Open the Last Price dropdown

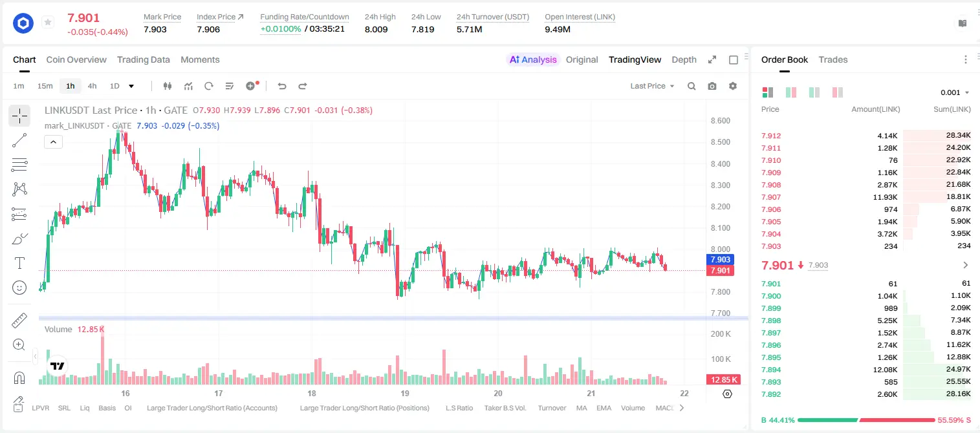coord(652,86)
